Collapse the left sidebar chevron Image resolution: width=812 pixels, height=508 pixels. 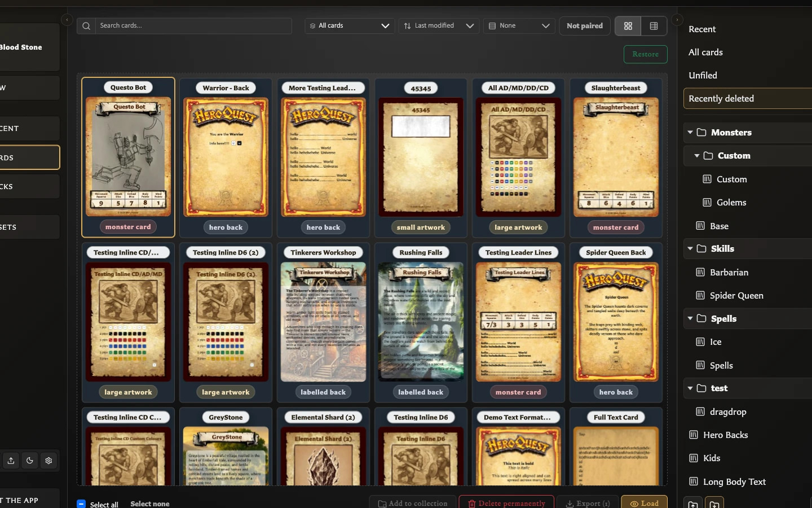pos(67,20)
